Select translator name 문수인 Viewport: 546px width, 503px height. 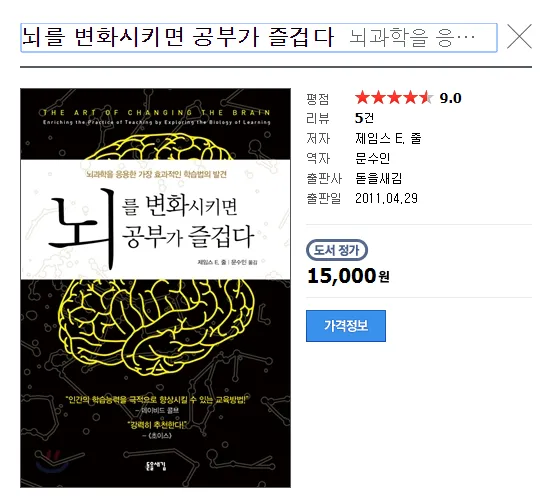[x=372, y=158]
